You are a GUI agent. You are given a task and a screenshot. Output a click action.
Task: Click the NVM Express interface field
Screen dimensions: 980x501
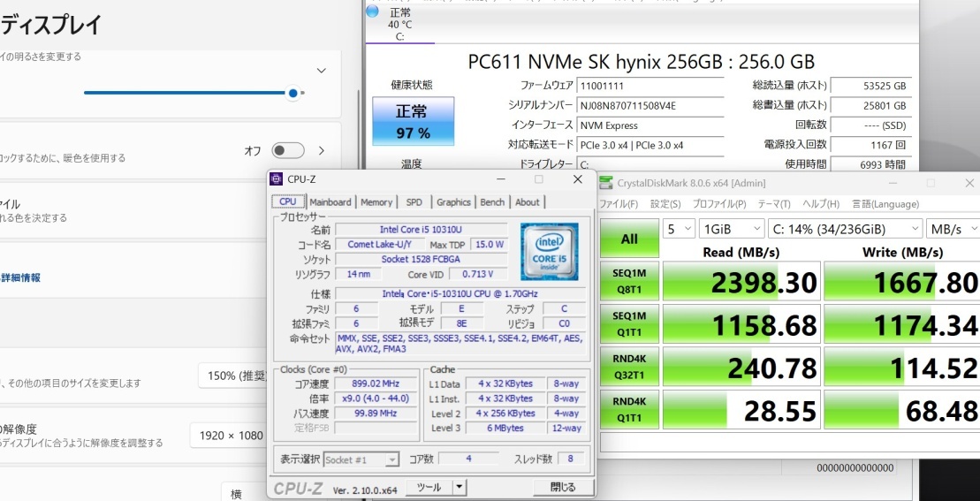tap(650, 125)
